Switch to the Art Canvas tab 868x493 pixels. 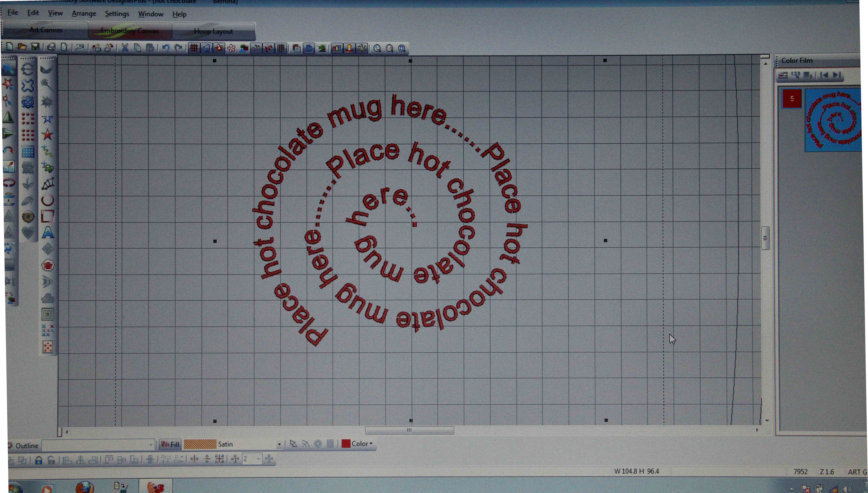pyautogui.click(x=45, y=30)
